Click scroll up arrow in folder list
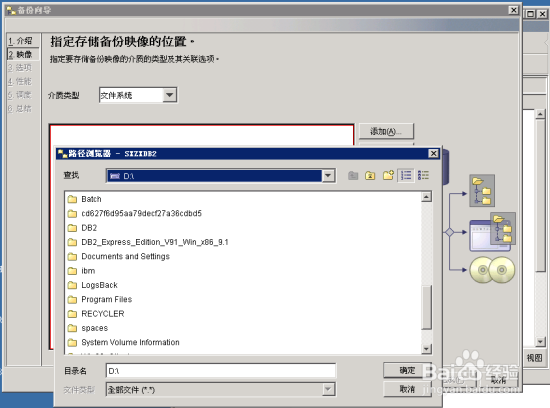550x408 pixels. tap(426, 197)
